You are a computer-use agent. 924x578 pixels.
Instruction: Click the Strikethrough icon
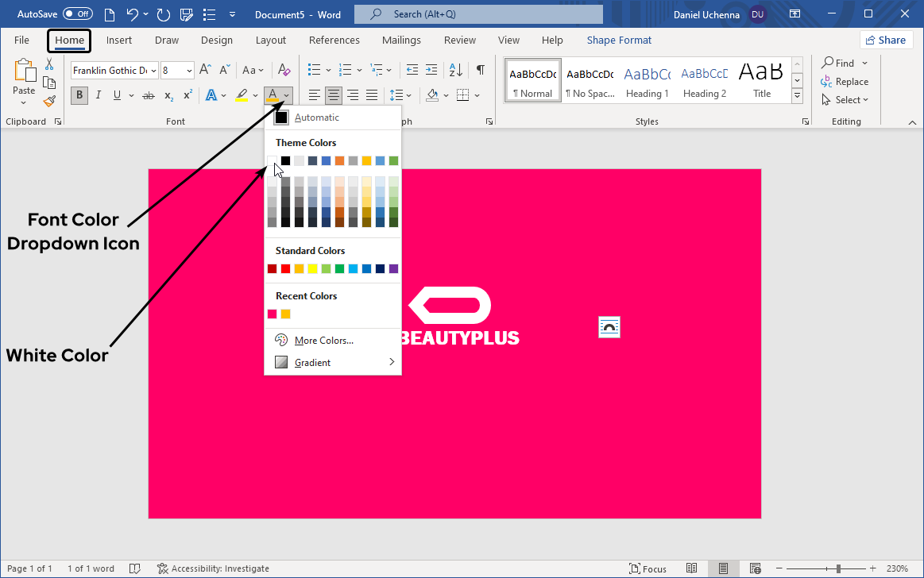(x=148, y=95)
